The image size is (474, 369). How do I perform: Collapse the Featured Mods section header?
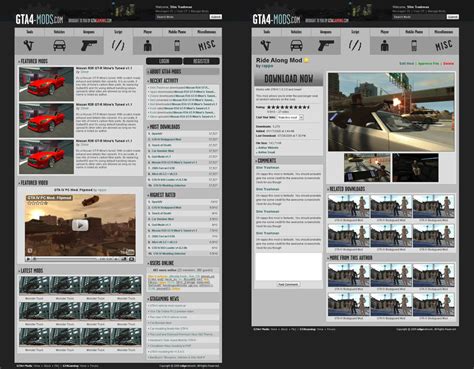pyautogui.click(x=33, y=61)
